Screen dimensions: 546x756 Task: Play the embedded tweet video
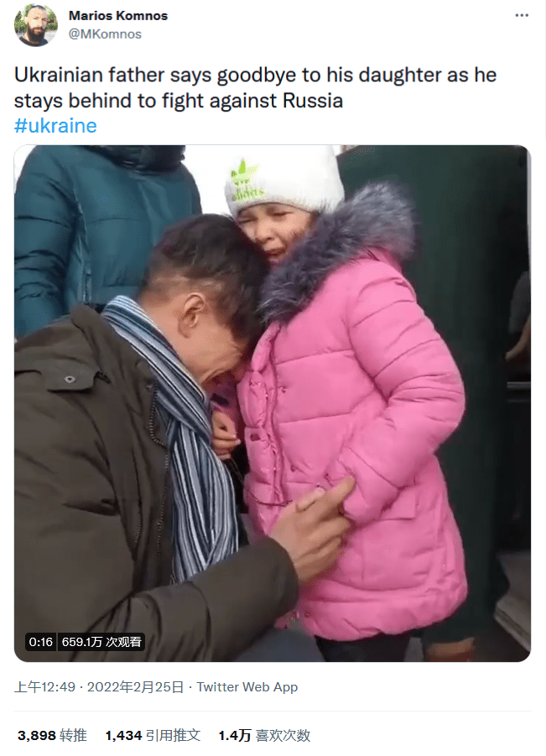(x=273, y=403)
